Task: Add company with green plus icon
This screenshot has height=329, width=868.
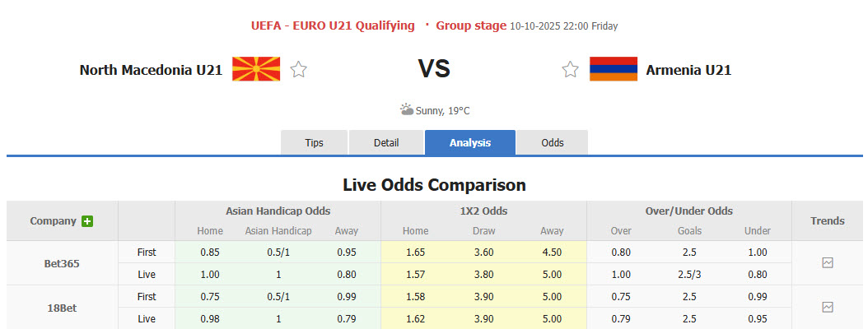Action: (87, 221)
